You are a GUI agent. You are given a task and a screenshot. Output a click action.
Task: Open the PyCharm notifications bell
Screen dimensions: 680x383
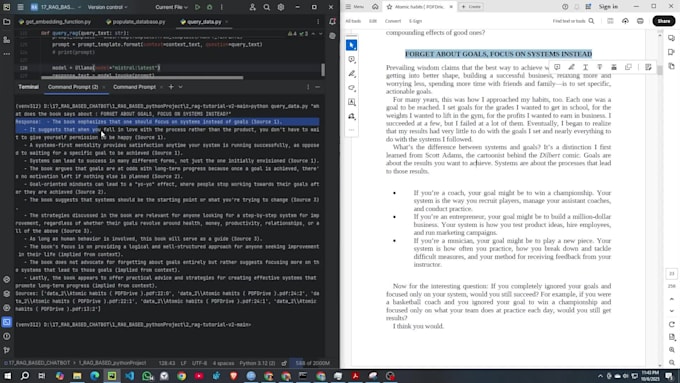pos(332,22)
